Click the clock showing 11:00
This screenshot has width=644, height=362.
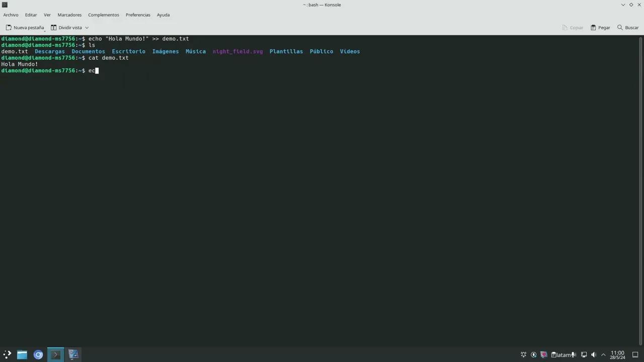pos(617,354)
